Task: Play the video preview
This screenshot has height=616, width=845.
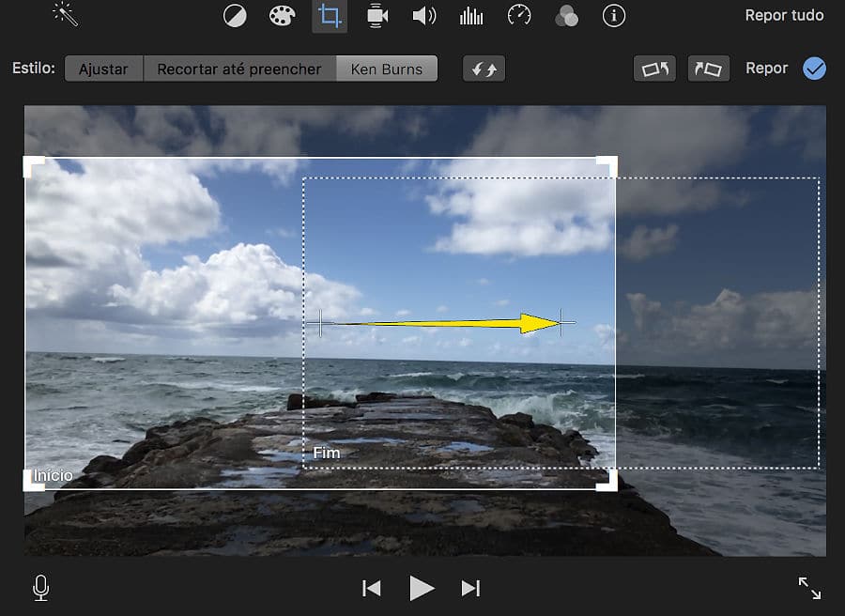Action: 422,588
